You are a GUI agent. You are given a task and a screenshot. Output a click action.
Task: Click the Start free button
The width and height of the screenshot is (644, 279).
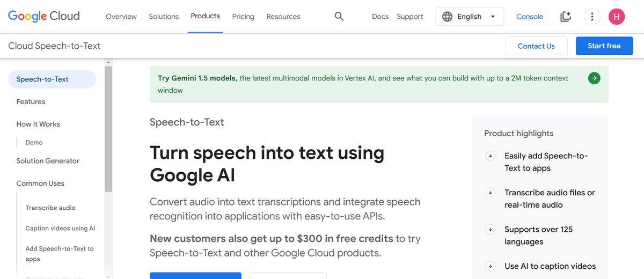(x=604, y=46)
